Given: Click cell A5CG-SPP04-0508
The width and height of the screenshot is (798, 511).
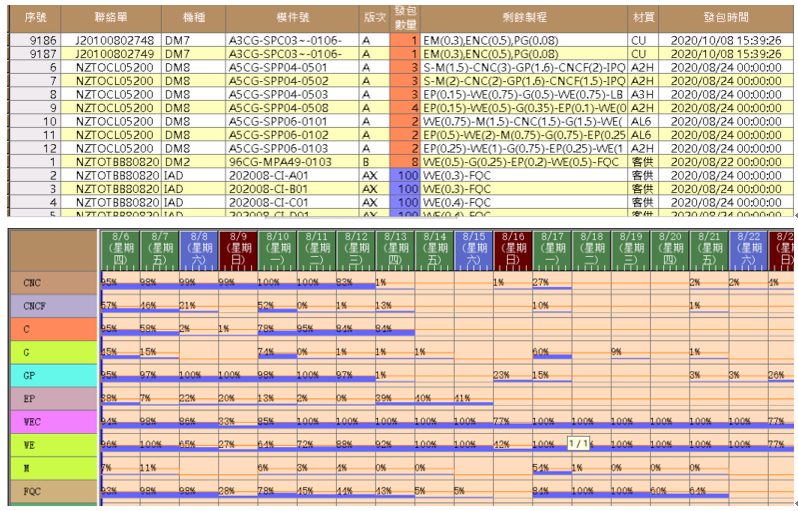Looking at the screenshot, I should (x=292, y=108).
